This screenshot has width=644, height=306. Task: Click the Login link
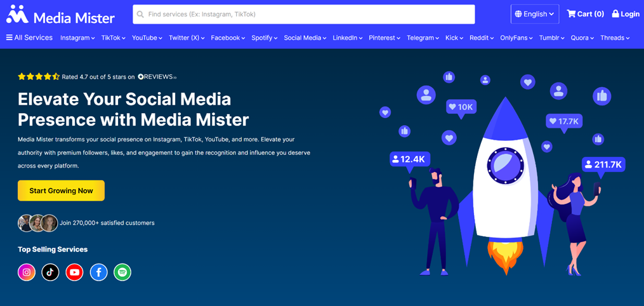coord(626,14)
